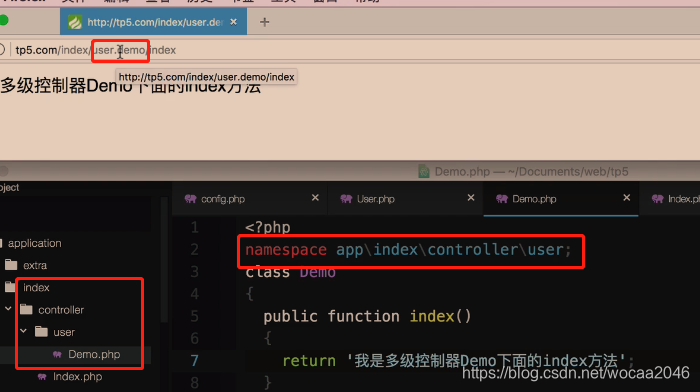
Task: Close the config.php editor tab
Action: [315, 197]
